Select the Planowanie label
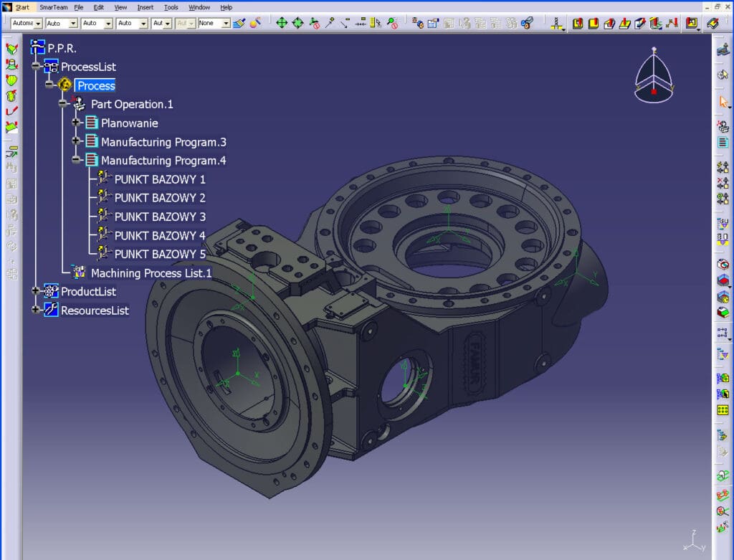 tap(130, 123)
